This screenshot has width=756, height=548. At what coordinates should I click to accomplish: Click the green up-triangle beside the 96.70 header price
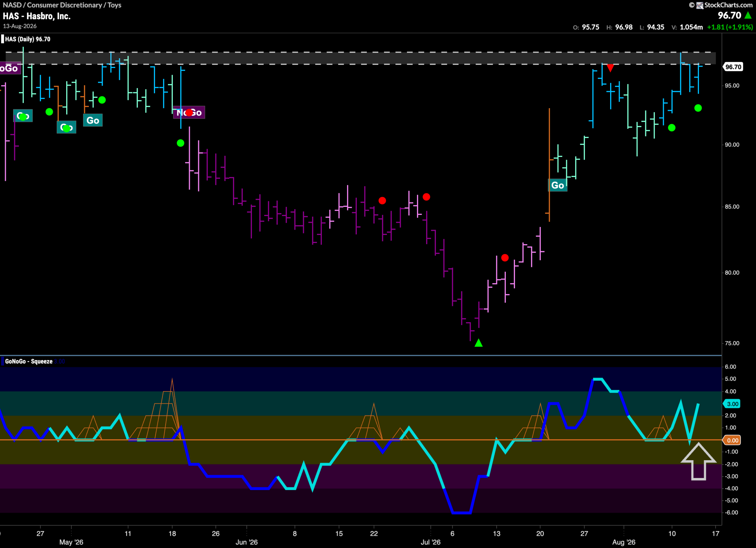748,15
